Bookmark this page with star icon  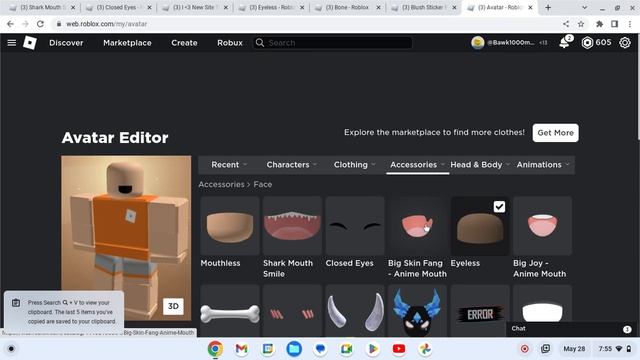pyautogui.click(x=581, y=24)
